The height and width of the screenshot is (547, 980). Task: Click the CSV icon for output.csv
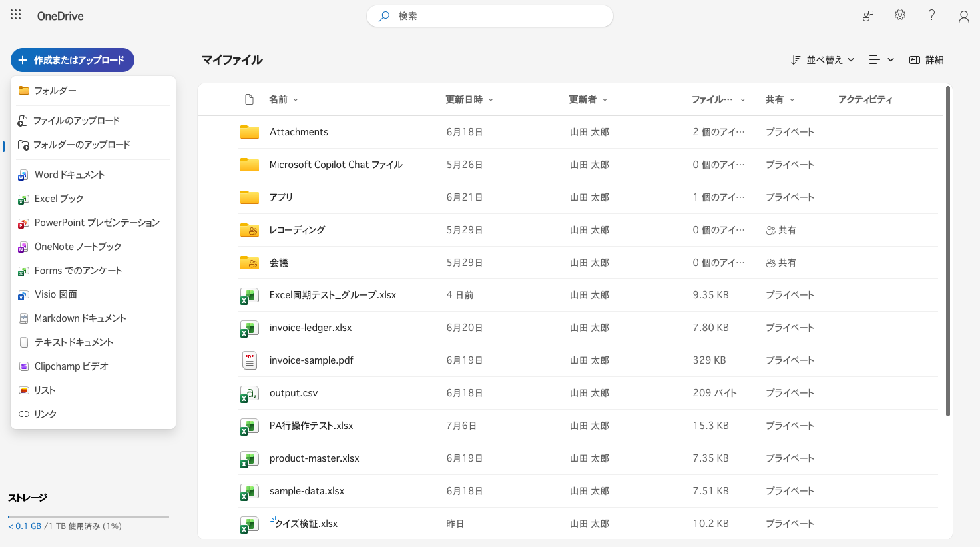pyautogui.click(x=249, y=394)
